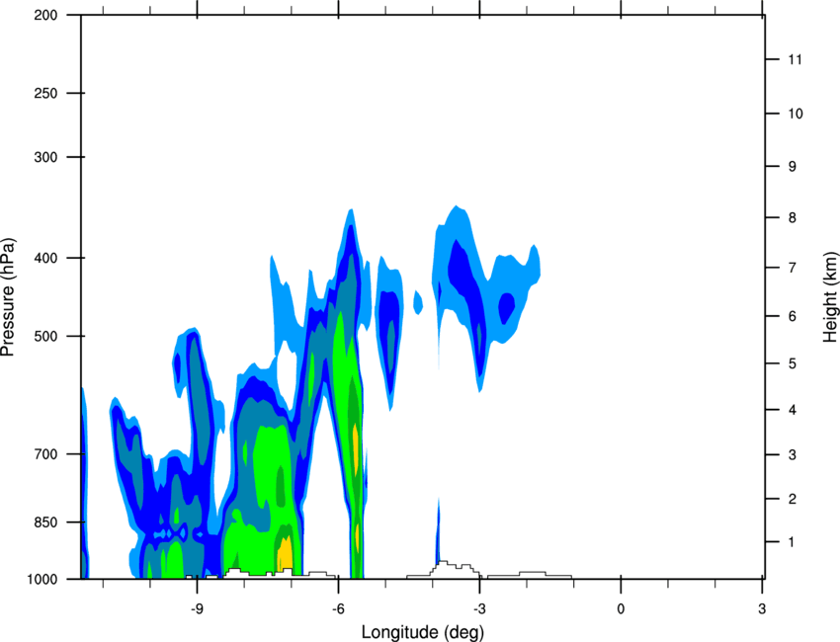Click the 850 pressure tick label

45,522
